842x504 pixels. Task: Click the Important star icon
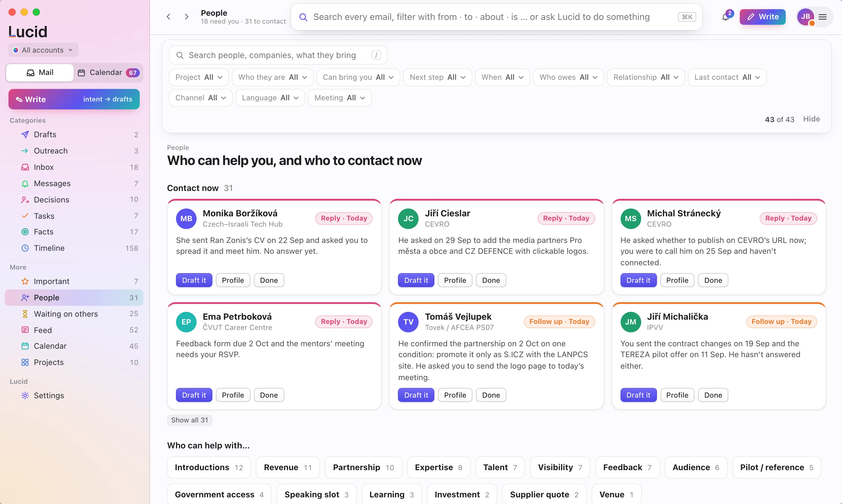pyautogui.click(x=25, y=281)
